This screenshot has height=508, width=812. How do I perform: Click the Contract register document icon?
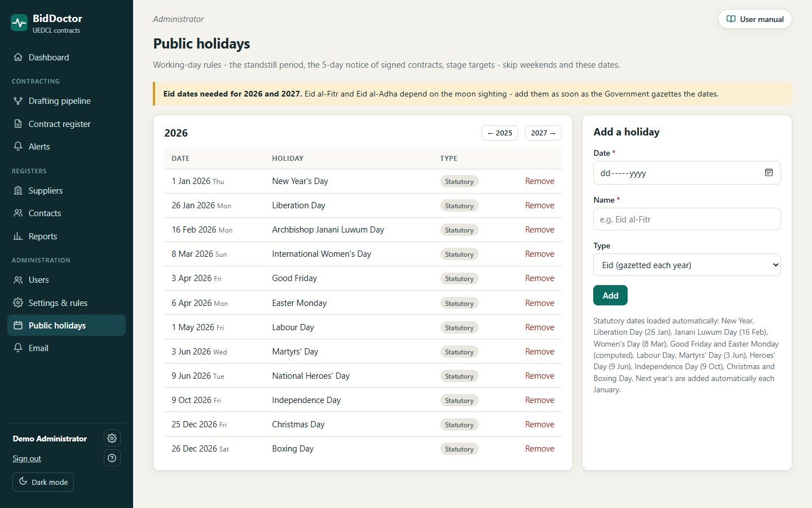pyautogui.click(x=18, y=124)
